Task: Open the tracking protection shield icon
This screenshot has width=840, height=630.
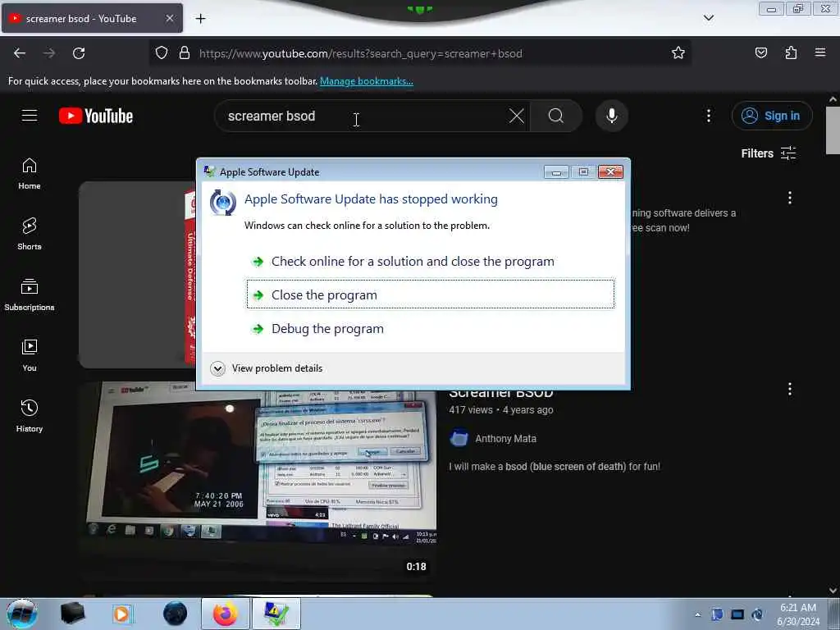Action: point(162,53)
